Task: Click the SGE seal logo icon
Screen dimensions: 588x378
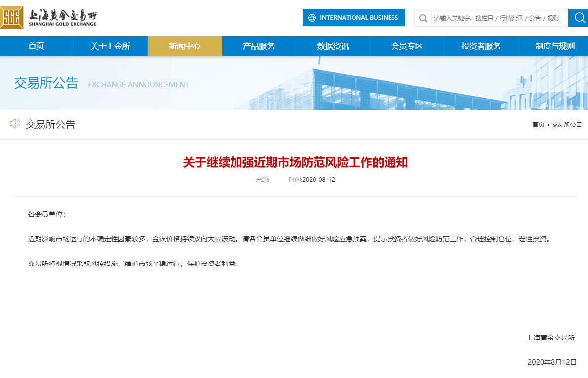Action: pos(11,16)
